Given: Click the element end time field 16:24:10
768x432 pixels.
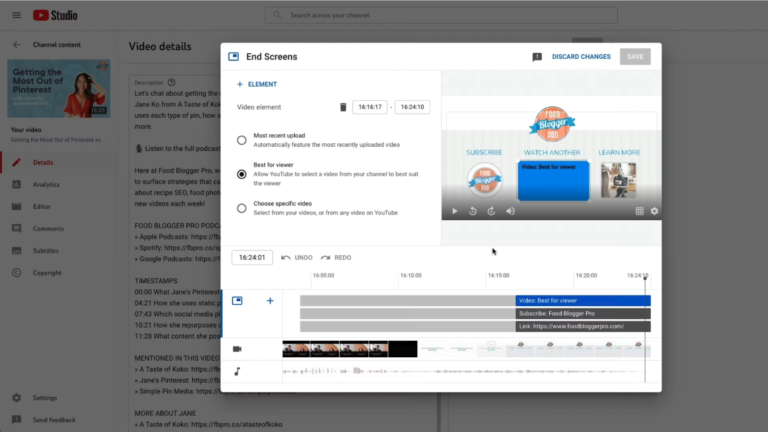Looking at the screenshot, I should pos(412,107).
